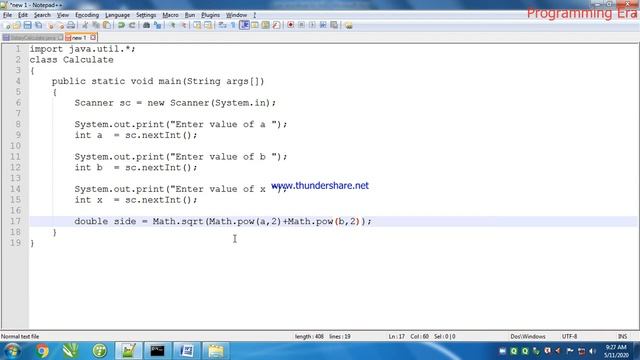The image size is (640, 360).
Task: Click the 'int b = sc.nextInt();' line
Action: click(x=136, y=167)
